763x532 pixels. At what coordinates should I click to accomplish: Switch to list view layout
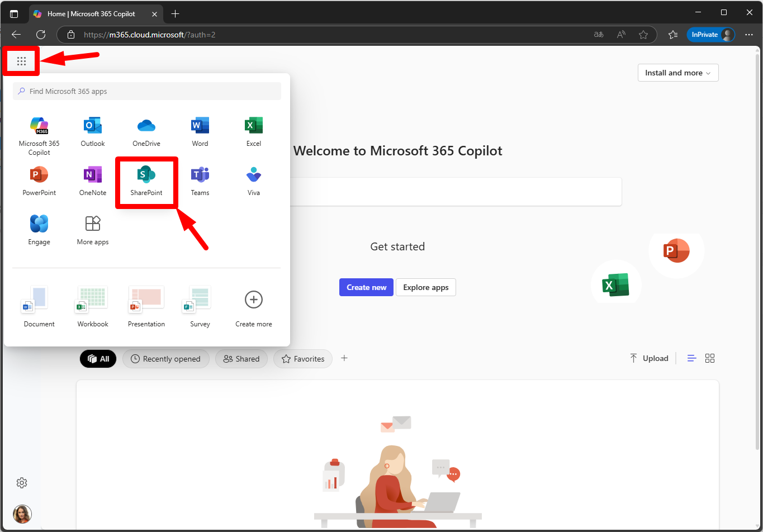(x=691, y=358)
